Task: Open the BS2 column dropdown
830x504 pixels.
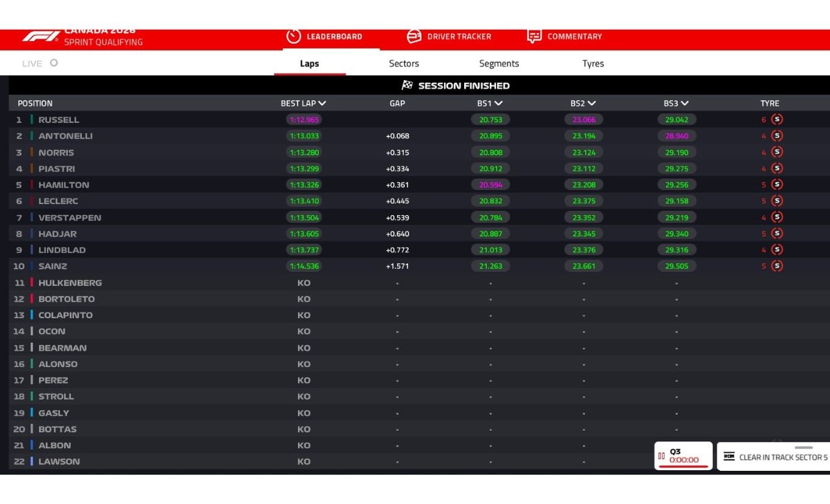Action: tap(583, 103)
